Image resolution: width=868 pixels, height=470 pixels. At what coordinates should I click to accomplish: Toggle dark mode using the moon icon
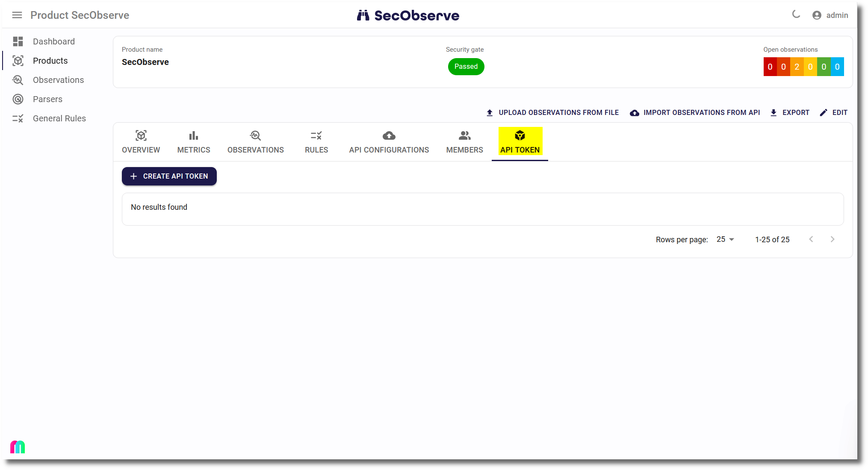796,15
